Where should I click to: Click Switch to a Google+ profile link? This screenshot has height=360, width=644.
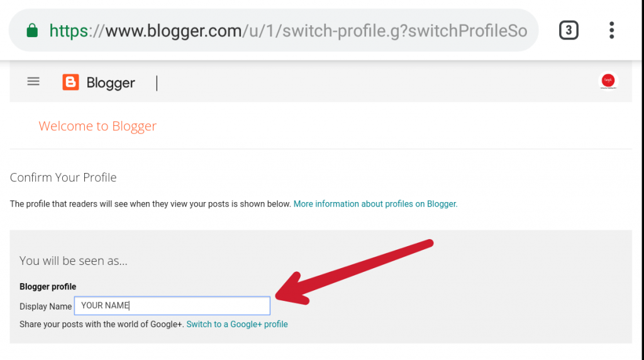tap(237, 324)
